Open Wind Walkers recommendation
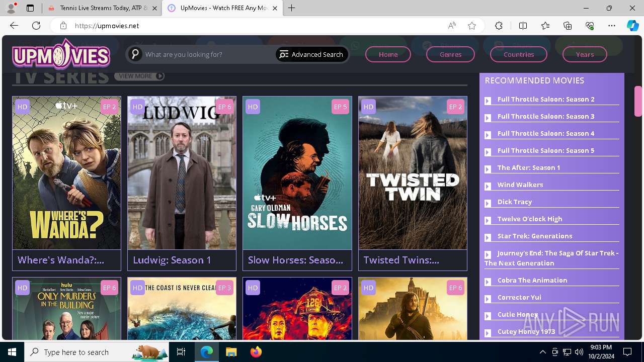Image resolution: width=644 pixels, height=362 pixels. [520, 185]
